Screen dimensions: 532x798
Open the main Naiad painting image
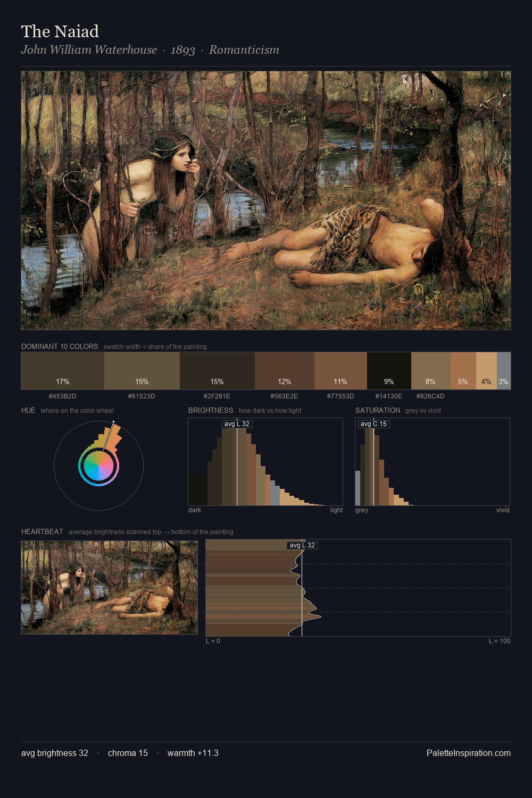[x=266, y=201]
